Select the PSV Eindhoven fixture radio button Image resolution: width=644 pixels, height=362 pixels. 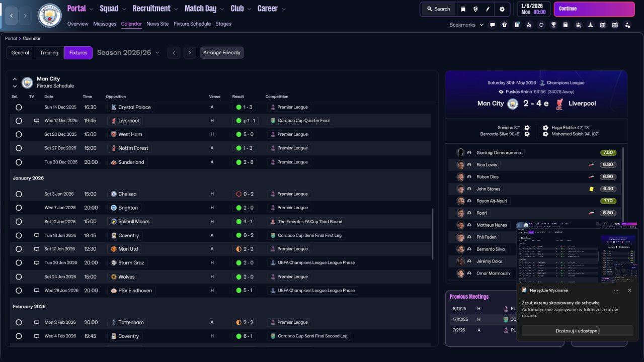tap(19, 291)
